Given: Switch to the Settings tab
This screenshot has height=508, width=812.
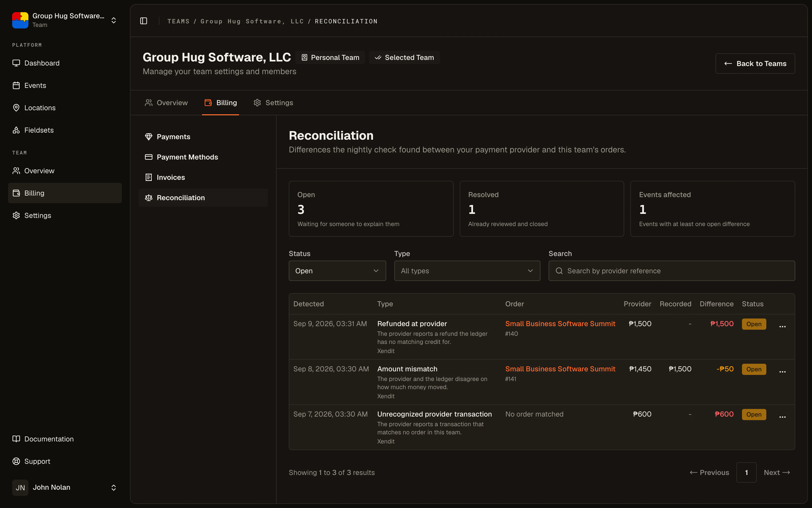Looking at the screenshot, I should coord(273,103).
